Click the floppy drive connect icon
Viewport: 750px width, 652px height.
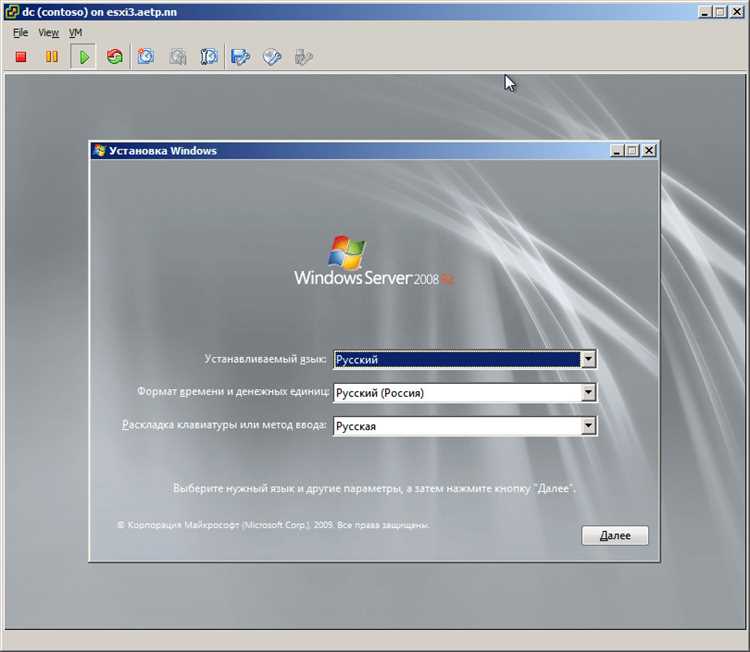coord(240,57)
